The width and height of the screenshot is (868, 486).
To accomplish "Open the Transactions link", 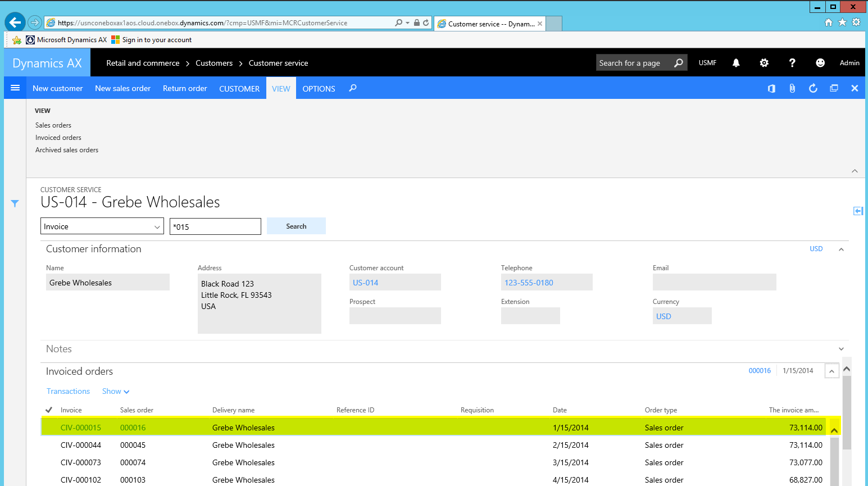I will click(x=68, y=392).
